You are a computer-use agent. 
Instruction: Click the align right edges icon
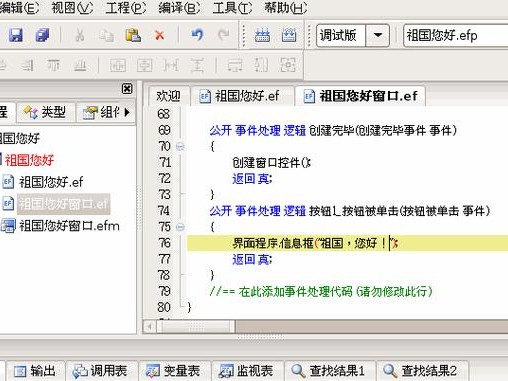[x=28, y=65]
